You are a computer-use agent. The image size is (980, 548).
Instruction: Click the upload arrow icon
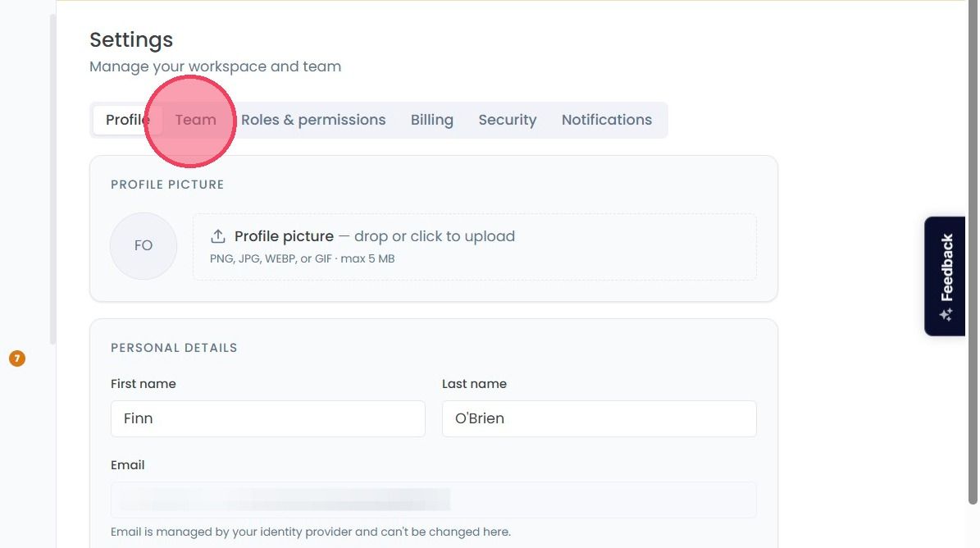(x=217, y=236)
